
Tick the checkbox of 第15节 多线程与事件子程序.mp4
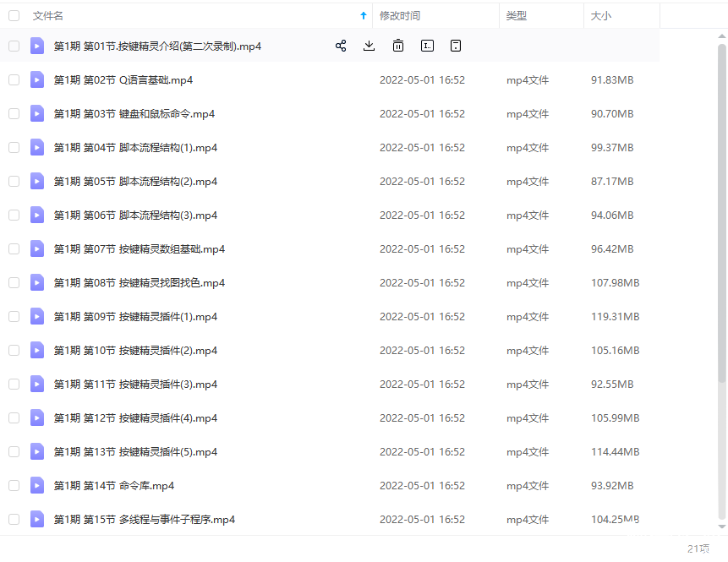coord(14,520)
